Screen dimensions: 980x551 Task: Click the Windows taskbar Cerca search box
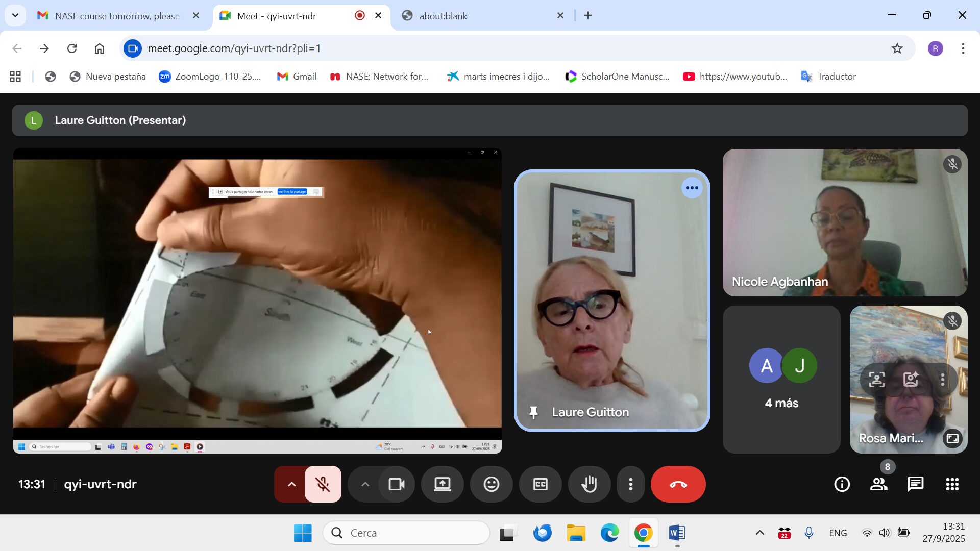406,533
